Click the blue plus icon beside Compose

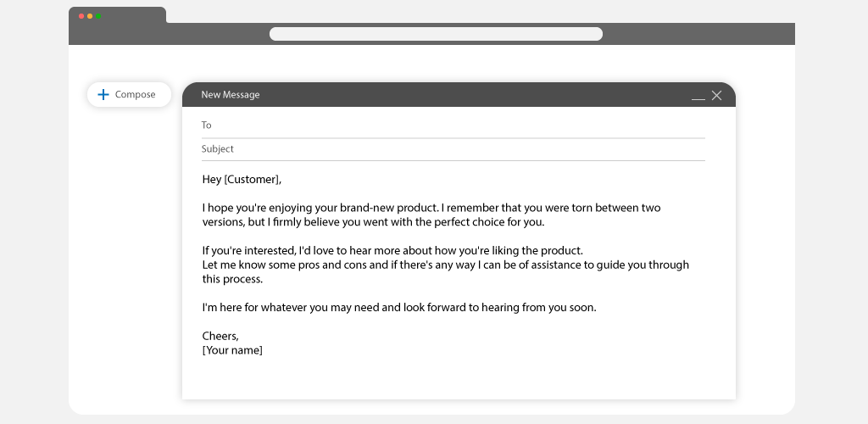pyautogui.click(x=103, y=95)
